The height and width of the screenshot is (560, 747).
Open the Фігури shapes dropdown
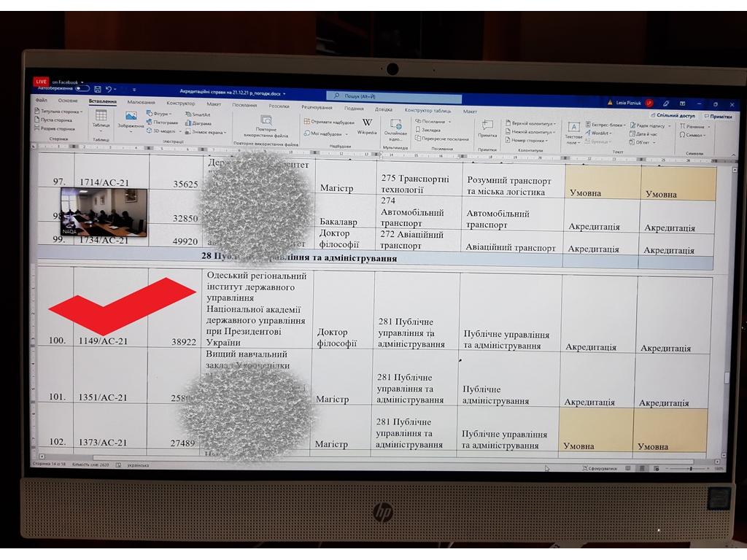(159, 114)
